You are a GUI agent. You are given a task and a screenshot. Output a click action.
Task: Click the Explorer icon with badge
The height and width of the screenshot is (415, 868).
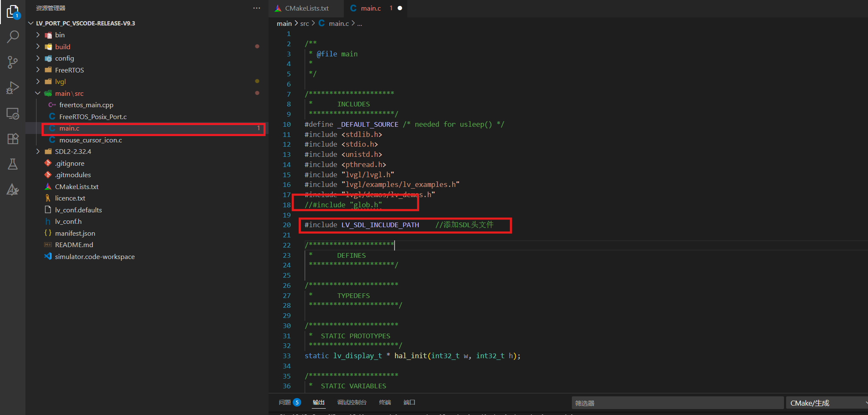11,12
